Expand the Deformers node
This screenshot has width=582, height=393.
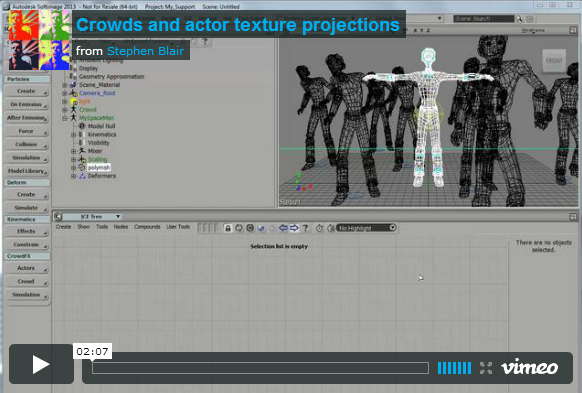point(73,176)
